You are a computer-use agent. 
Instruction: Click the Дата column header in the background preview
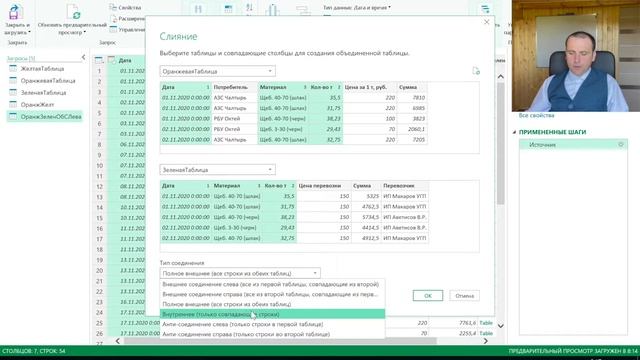127,60
